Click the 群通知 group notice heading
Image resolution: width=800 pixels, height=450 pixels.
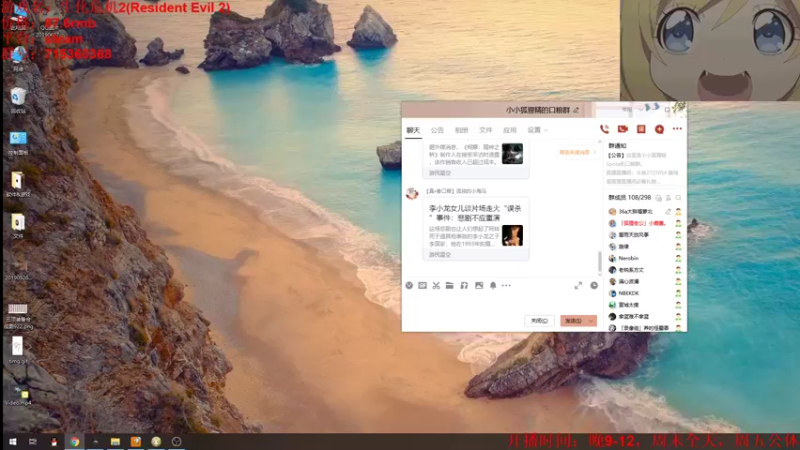click(x=617, y=146)
